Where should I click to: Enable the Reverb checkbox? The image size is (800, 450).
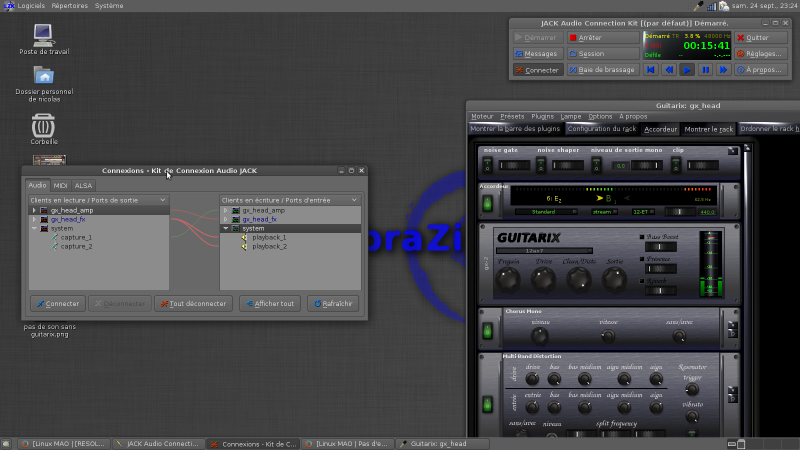[642, 281]
